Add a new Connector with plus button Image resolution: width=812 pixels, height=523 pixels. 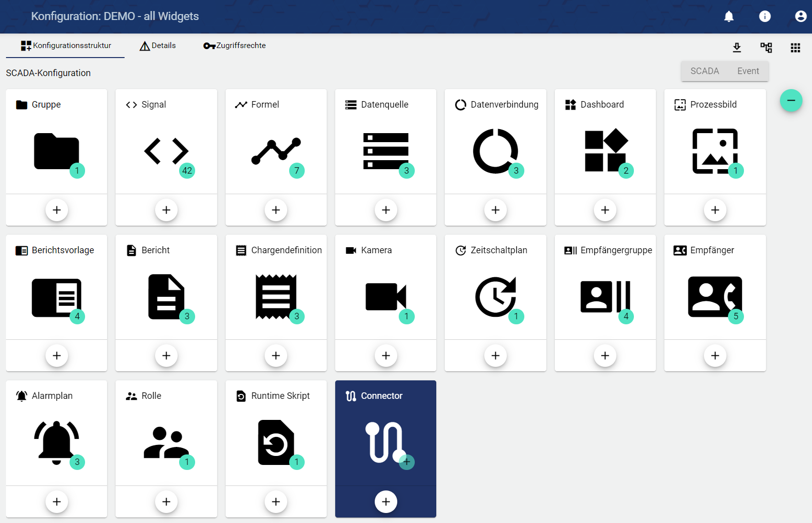tap(386, 501)
